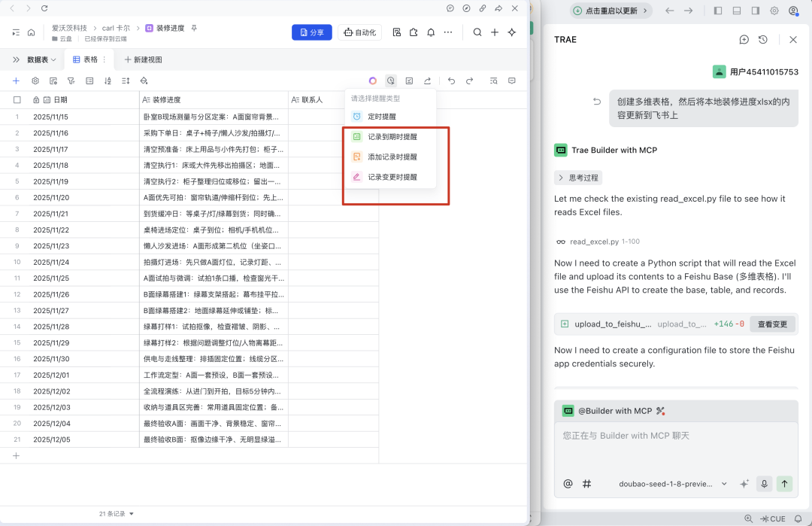Click the microphone voice input button
The width and height of the screenshot is (812, 526).
[x=764, y=484]
